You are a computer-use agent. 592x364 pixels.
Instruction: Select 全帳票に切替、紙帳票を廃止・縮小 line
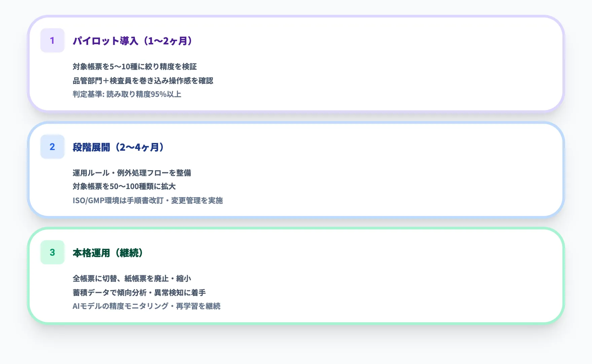pyautogui.click(x=134, y=278)
